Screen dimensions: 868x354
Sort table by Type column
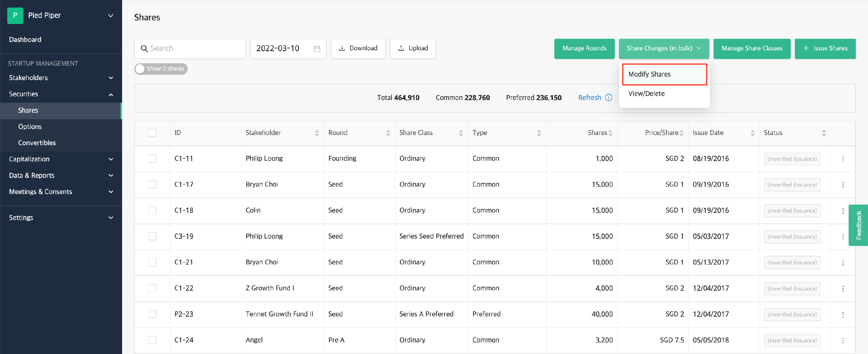point(539,133)
